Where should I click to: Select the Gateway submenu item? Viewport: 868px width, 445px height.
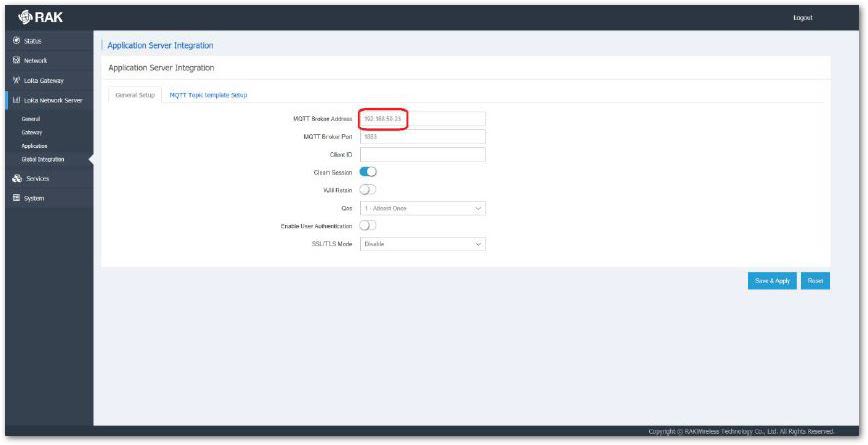click(32, 132)
